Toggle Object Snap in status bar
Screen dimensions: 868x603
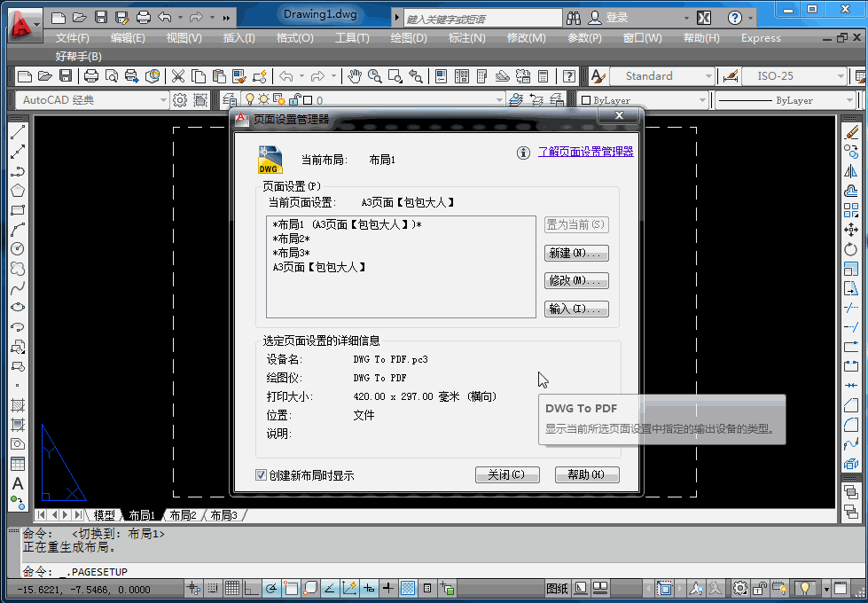pos(291,588)
